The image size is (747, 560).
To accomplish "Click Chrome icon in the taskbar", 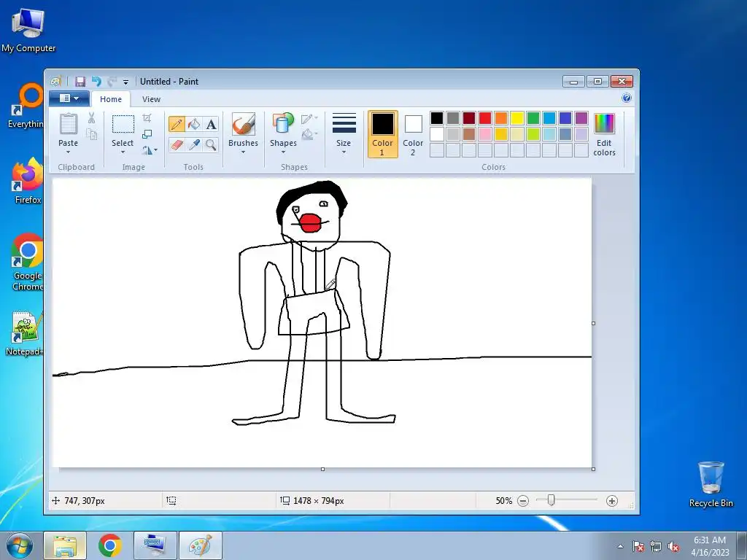I will pyautogui.click(x=110, y=545).
